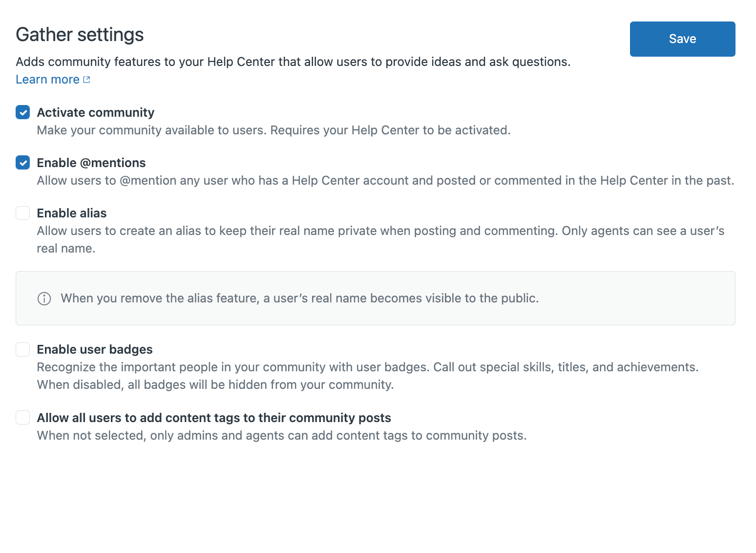Click the checkmark icon on Enable @mentions

pos(22,163)
